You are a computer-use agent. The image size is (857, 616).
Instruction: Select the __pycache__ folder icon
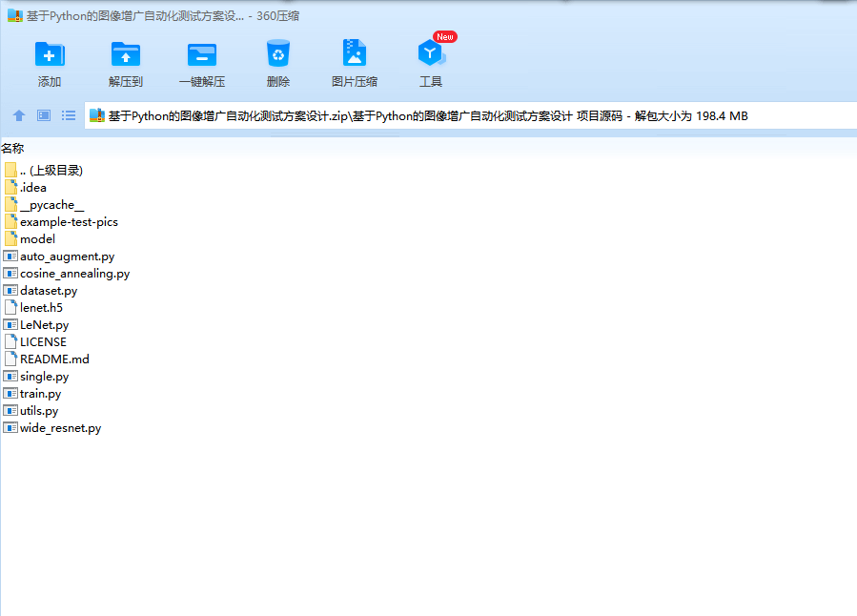(10, 204)
